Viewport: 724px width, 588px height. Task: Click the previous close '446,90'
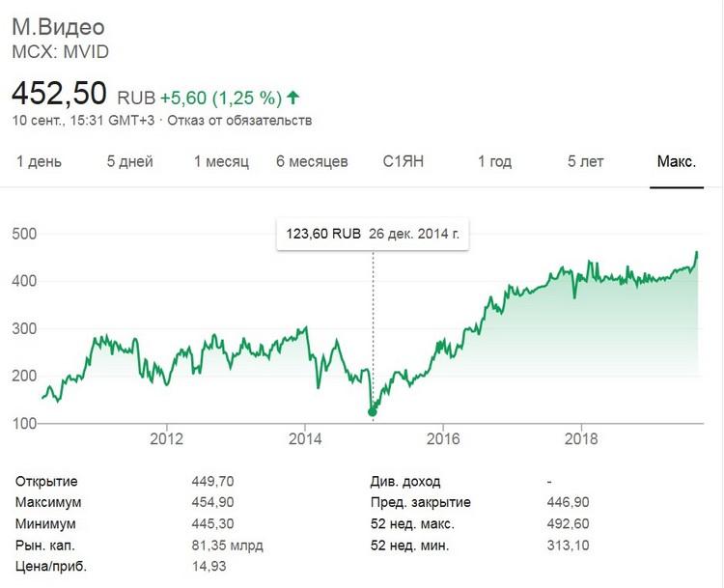point(569,502)
